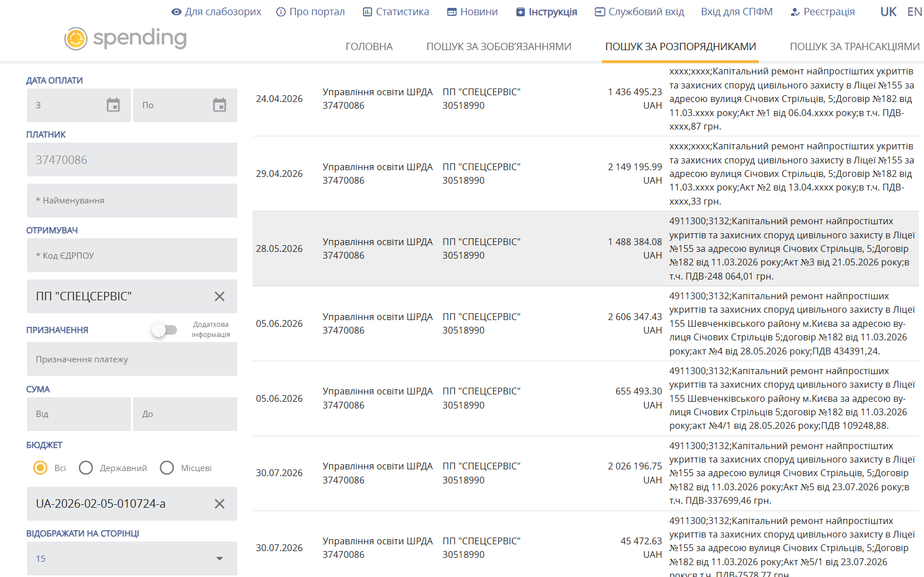This screenshot has width=924, height=577.
Task: Click the payment description mentioning Акт №1
Action: pos(792,99)
